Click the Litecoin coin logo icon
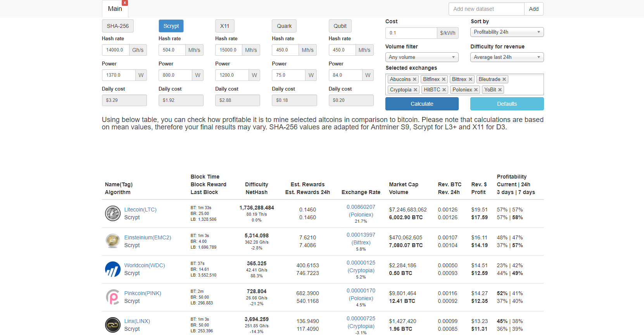 113,213
